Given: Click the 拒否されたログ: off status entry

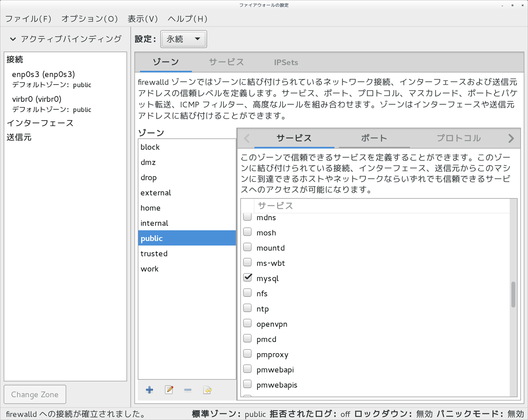Looking at the screenshot, I should (310, 414).
